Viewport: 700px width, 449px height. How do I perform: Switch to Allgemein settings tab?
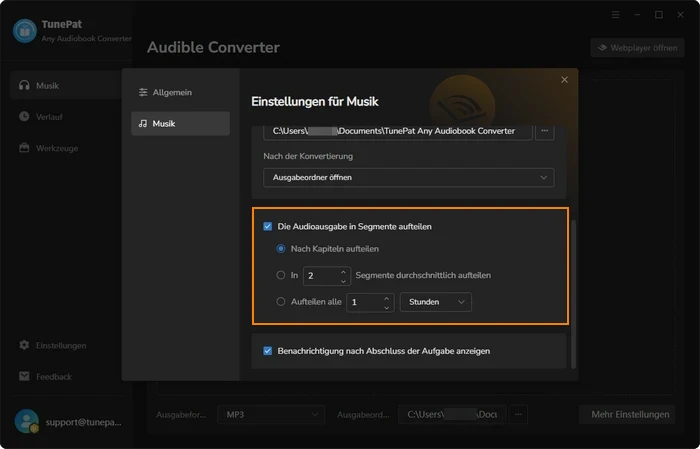click(x=180, y=92)
